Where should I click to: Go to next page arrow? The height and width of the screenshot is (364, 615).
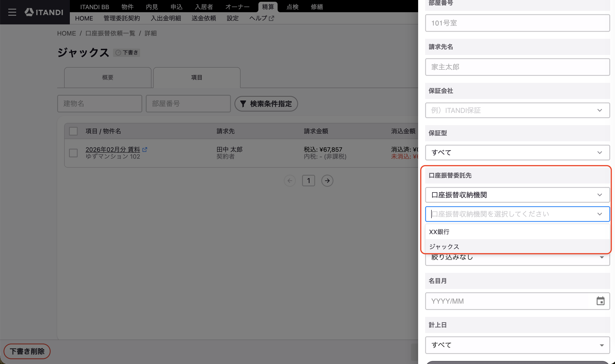pos(327,181)
